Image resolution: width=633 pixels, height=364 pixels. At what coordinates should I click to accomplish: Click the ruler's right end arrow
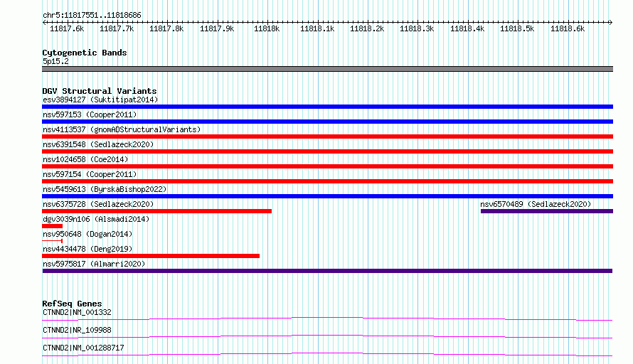[611, 22]
